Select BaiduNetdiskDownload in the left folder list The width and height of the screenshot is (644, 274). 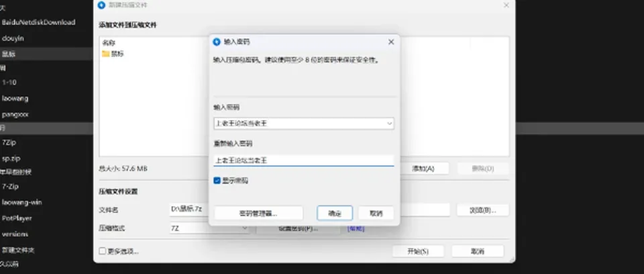pyautogui.click(x=39, y=22)
